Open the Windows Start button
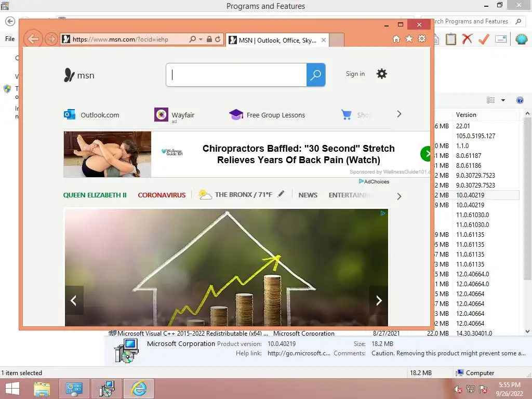 tap(12, 389)
